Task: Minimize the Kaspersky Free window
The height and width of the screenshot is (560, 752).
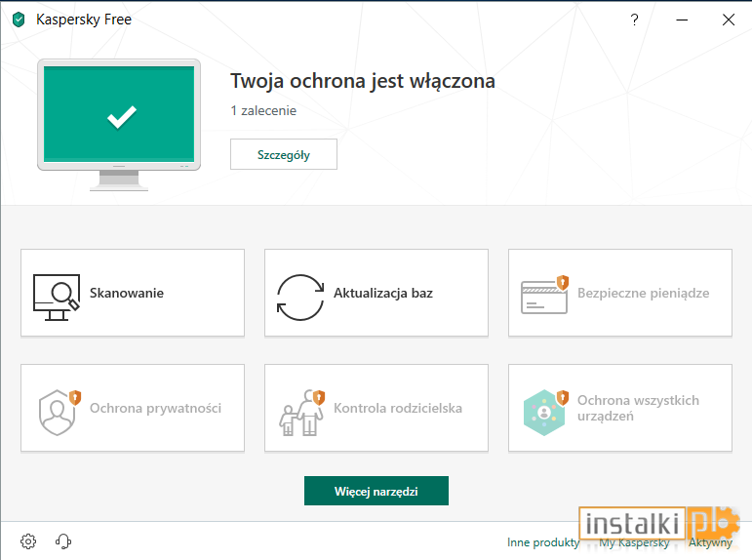Action: tap(682, 20)
